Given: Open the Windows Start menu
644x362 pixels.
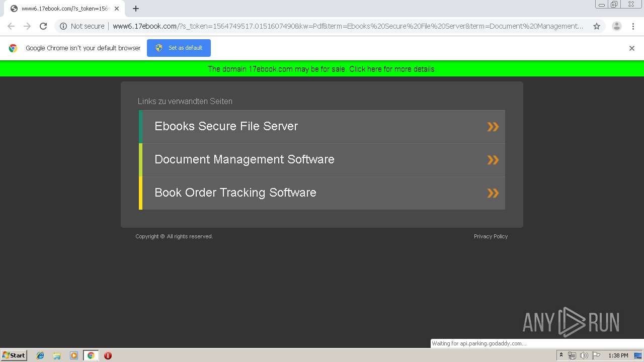Looking at the screenshot, I should (14, 355).
